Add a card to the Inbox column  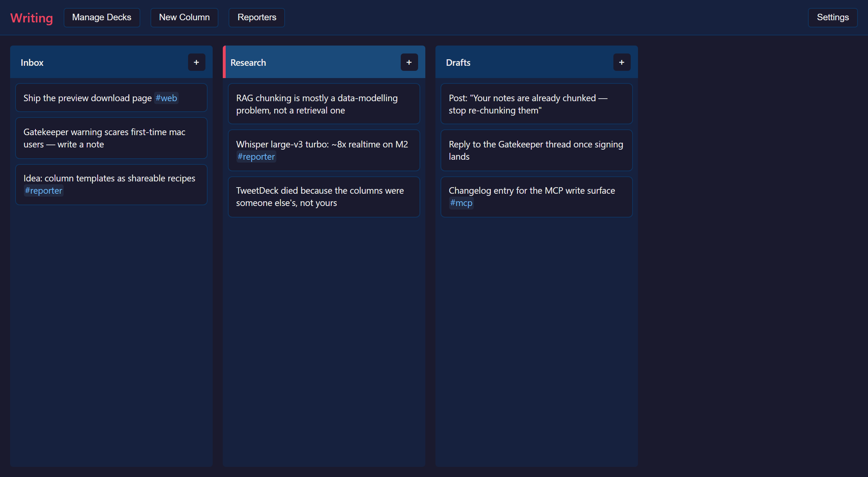pyautogui.click(x=196, y=62)
